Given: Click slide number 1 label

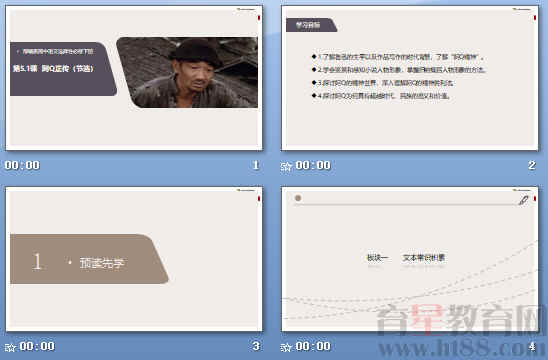Looking at the screenshot, I should [256, 165].
